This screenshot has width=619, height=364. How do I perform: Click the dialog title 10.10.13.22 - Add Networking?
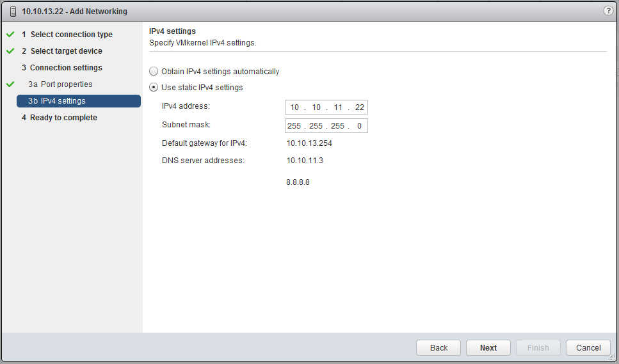point(75,12)
